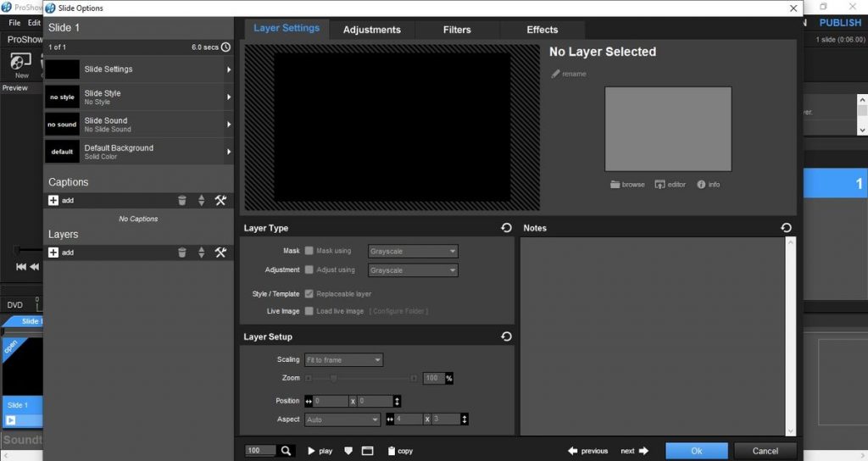Image resolution: width=868 pixels, height=461 pixels.
Task: Copy settings using copy clipboard icon
Action: pyautogui.click(x=400, y=451)
